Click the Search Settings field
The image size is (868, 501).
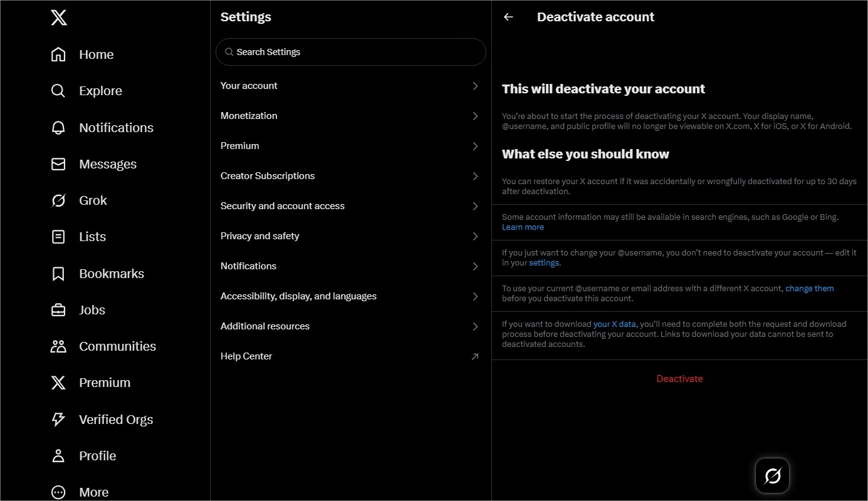[351, 52]
